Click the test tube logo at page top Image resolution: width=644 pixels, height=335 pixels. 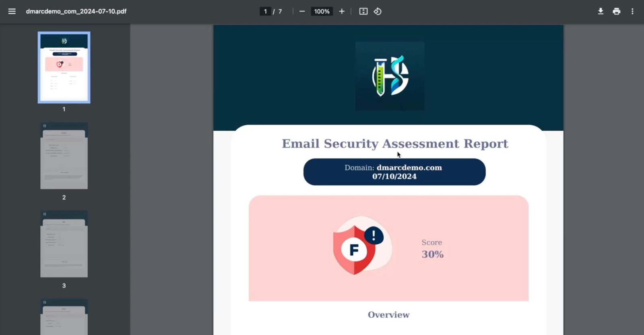tap(390, 76)
